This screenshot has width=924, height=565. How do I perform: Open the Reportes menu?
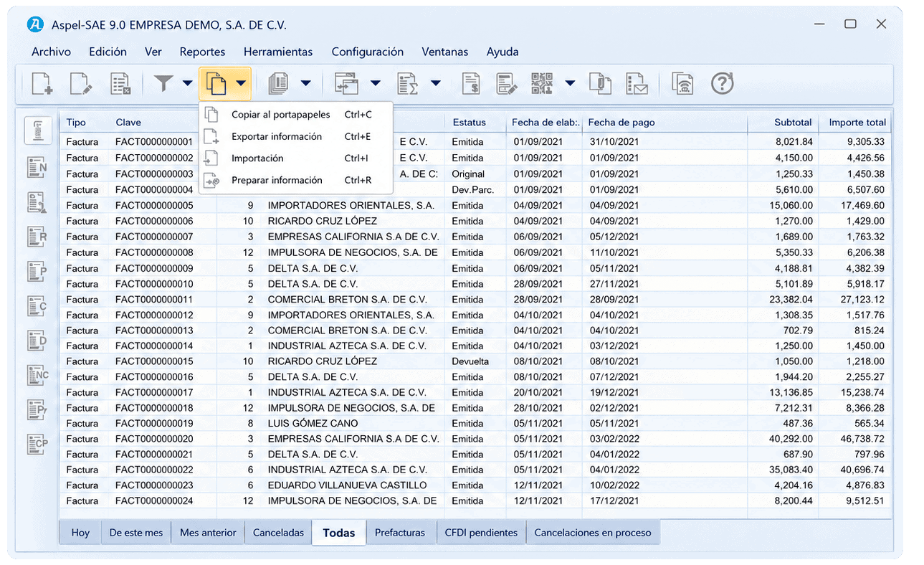coord(203,52)
